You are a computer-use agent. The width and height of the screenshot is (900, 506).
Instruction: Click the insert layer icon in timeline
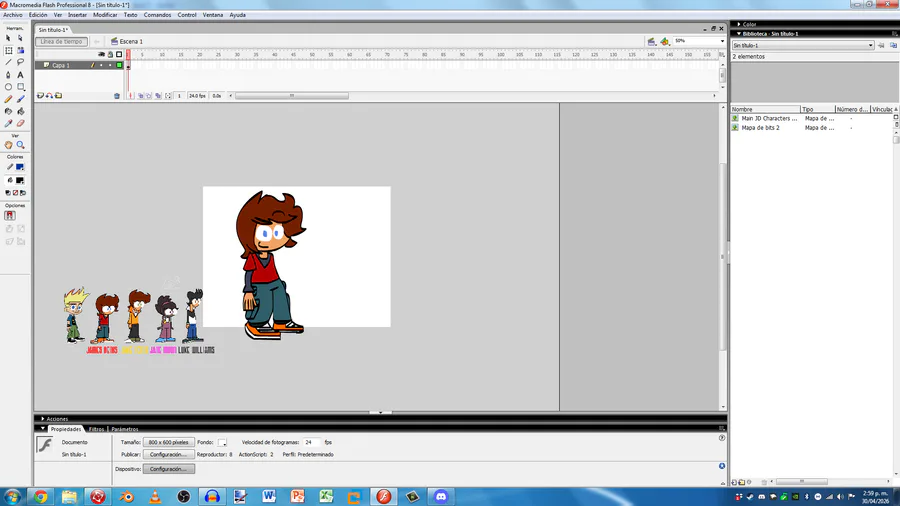[x=40, y=96]
